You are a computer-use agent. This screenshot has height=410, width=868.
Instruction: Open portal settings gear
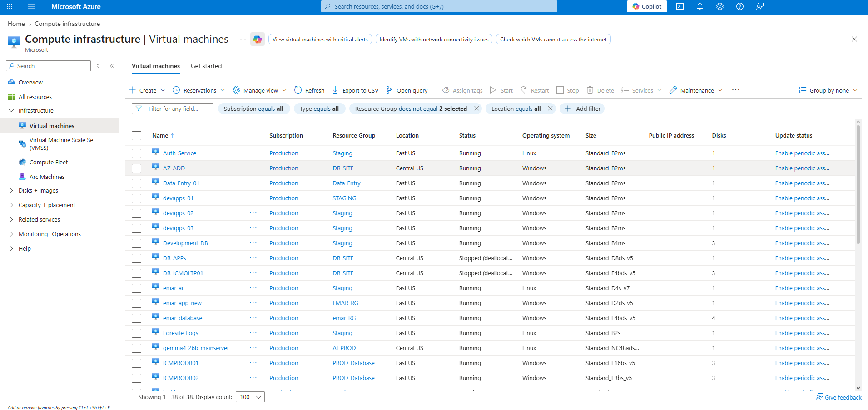pyautogui.click(x=720, y=6)
